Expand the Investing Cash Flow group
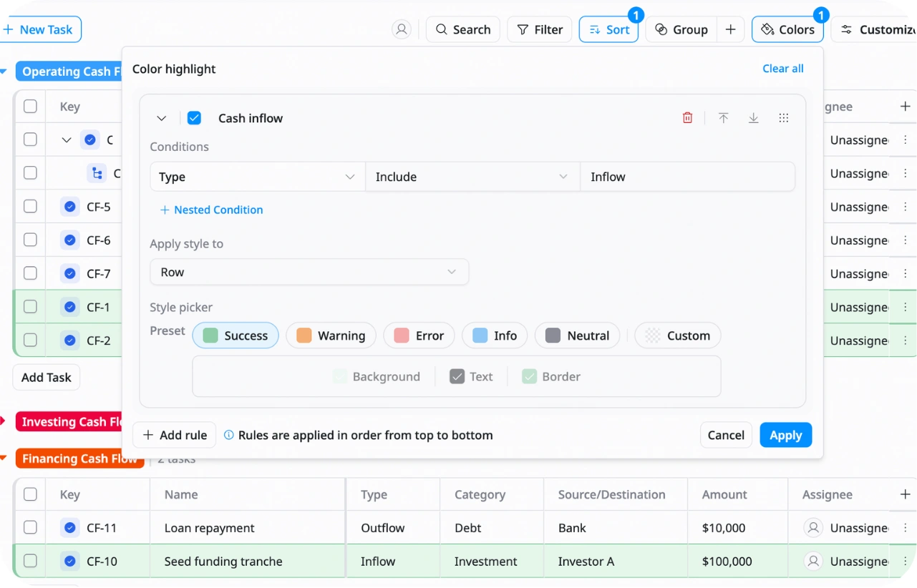Screen dimensions: 917x588 (4, 421)
